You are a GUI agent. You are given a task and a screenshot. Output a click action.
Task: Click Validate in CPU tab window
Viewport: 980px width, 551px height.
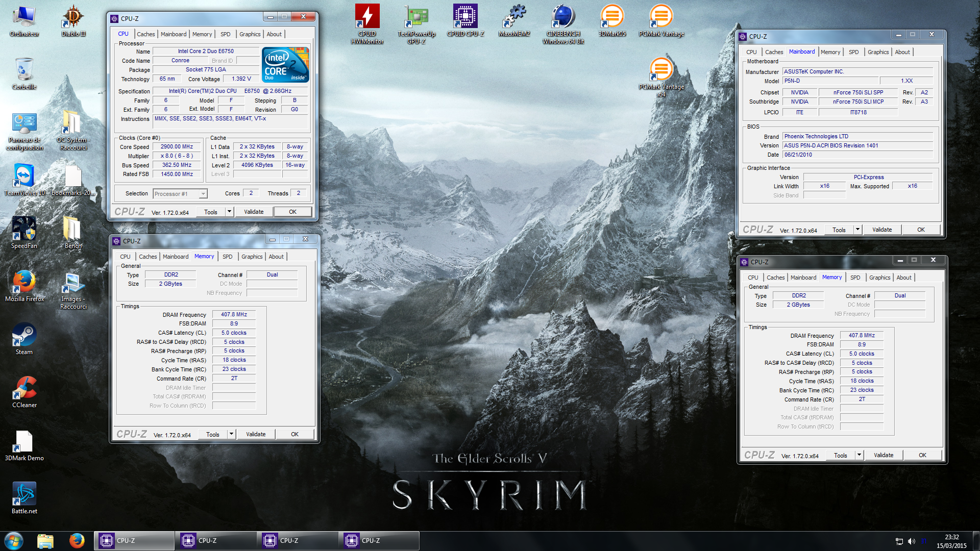(x=254, y=212)
